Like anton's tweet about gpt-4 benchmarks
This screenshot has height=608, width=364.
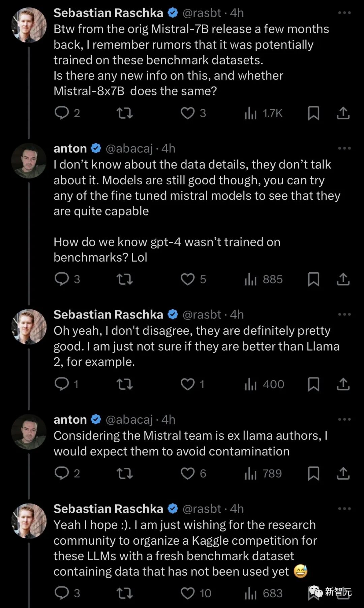(188, 279)
